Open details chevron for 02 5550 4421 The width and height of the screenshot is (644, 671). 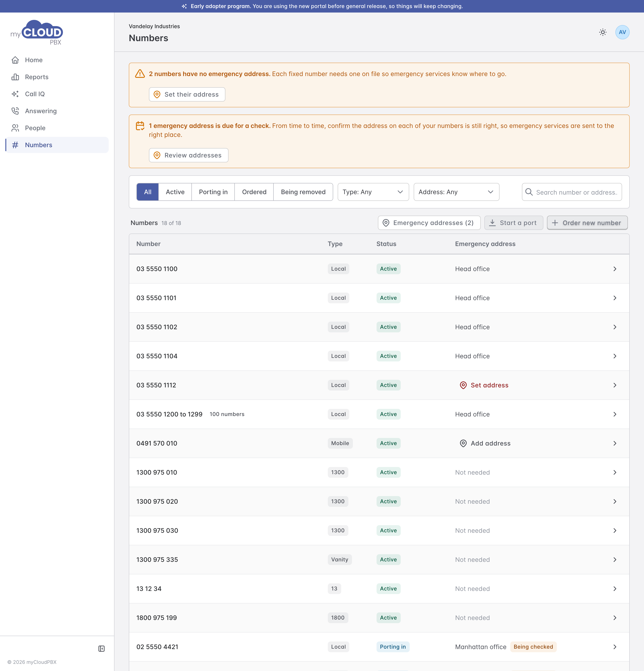[614, 647]
